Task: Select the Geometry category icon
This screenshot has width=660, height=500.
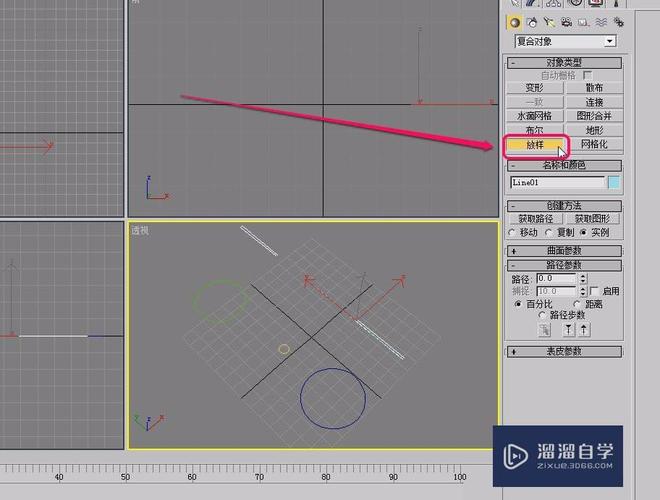Action: tap(514, 22)
